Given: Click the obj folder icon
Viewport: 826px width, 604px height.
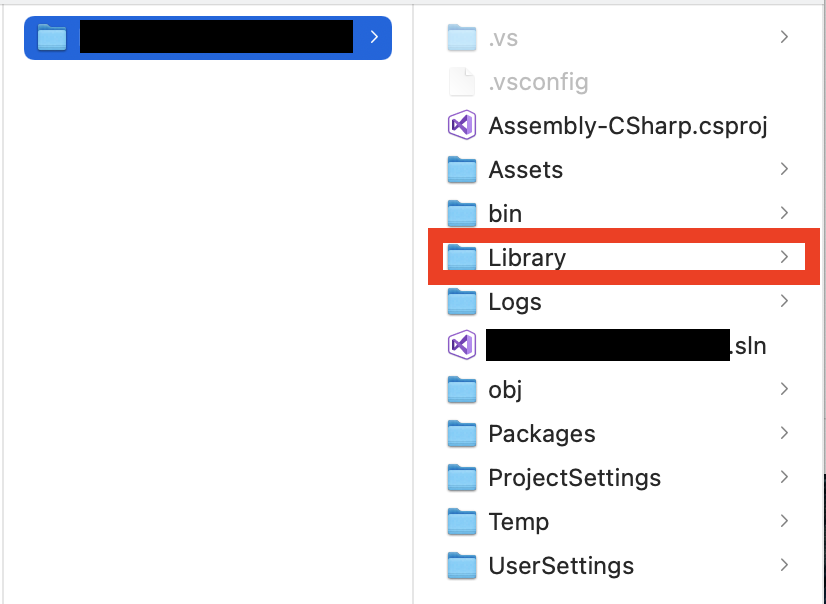Looking at the screenshot, I should point(461,390).
